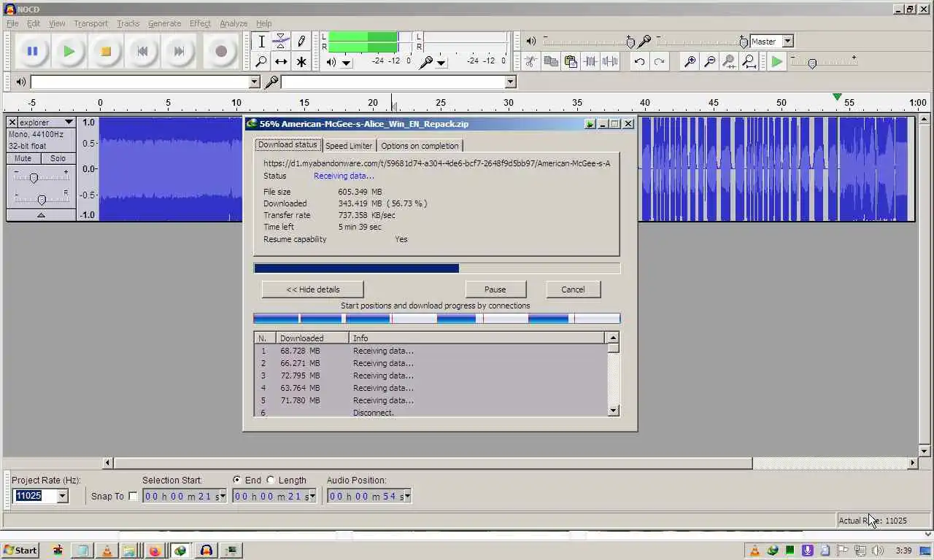Select the I-beam Selection tool

pos(261,42)
